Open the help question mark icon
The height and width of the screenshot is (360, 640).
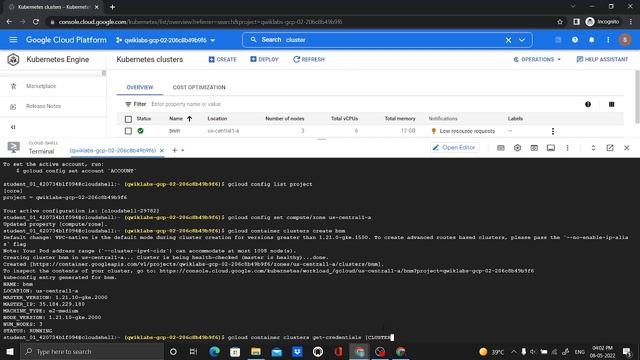[575, 40]
